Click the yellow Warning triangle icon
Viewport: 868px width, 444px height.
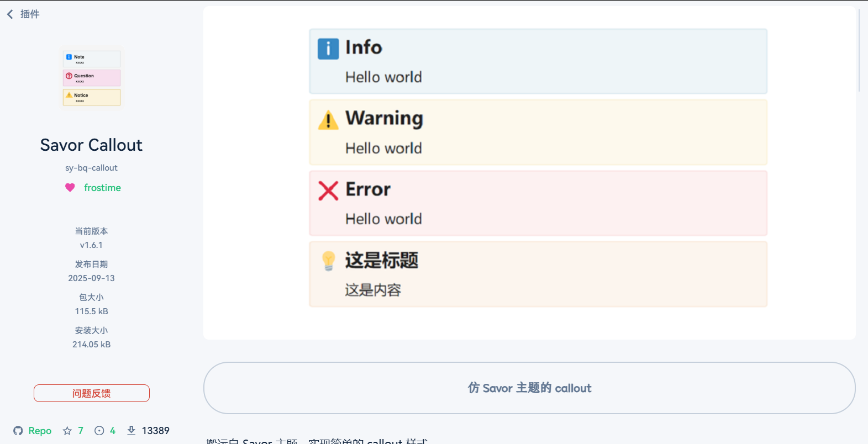coord(328,120)
